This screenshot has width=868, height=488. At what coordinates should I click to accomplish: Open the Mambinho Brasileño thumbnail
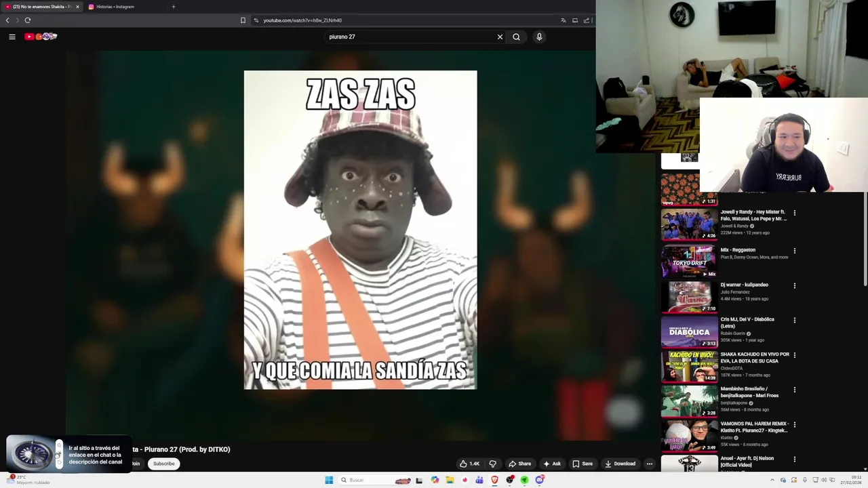[x=689, y=401]
